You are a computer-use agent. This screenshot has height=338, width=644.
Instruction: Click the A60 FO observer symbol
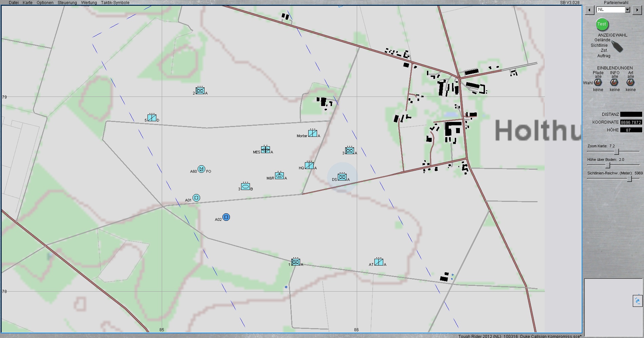click(201, 169)
